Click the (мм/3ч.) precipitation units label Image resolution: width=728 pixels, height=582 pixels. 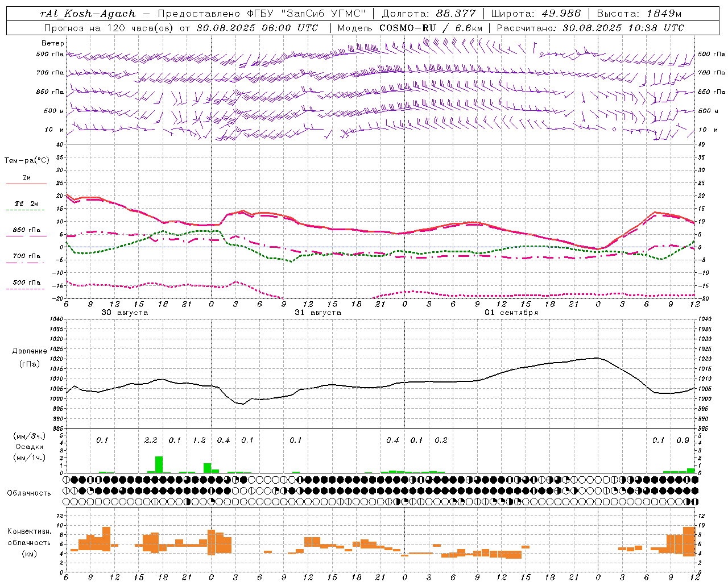pyautogui.click(x=28, y=436)
